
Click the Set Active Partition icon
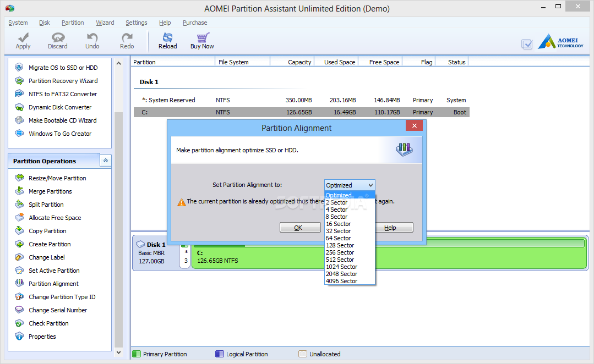pos(19,270)
